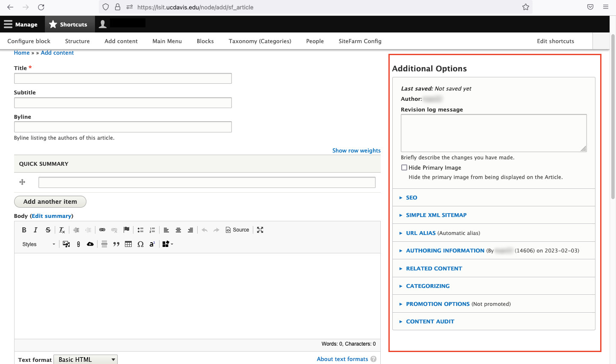Switch the editor to Source view
This screenshot has width=616, height=364.
(x=237, y=230)
